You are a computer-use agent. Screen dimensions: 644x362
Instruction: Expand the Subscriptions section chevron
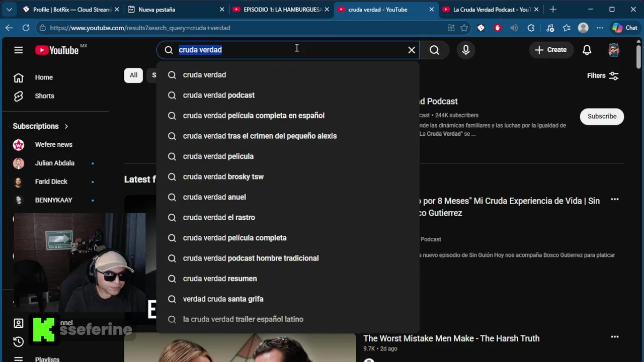[x=66, y=126]
